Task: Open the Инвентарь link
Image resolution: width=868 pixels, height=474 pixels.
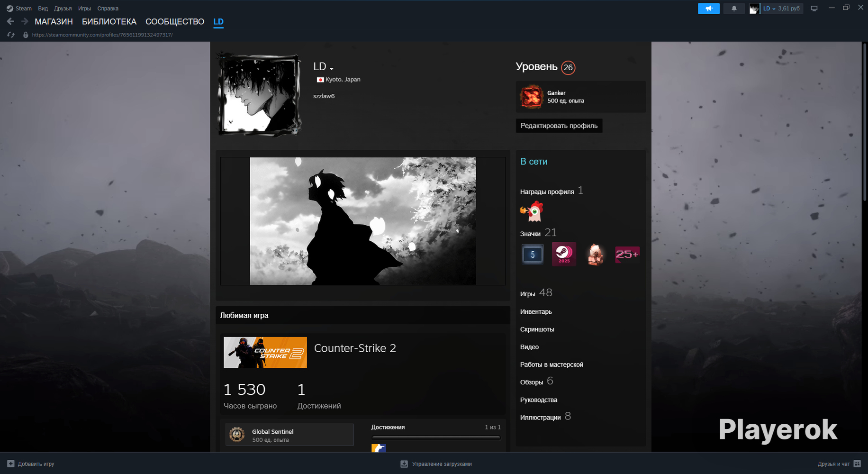Action: [x=536, y=311]
